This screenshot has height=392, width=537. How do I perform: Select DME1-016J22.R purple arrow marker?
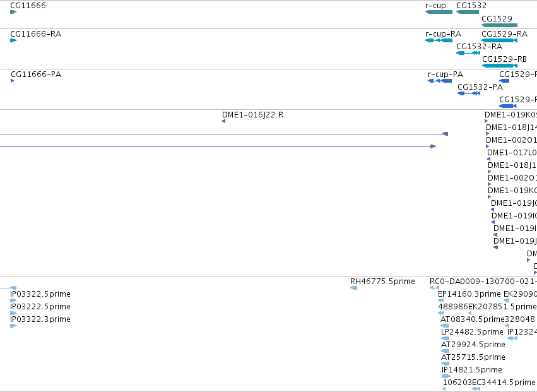(x=223, y=121)
